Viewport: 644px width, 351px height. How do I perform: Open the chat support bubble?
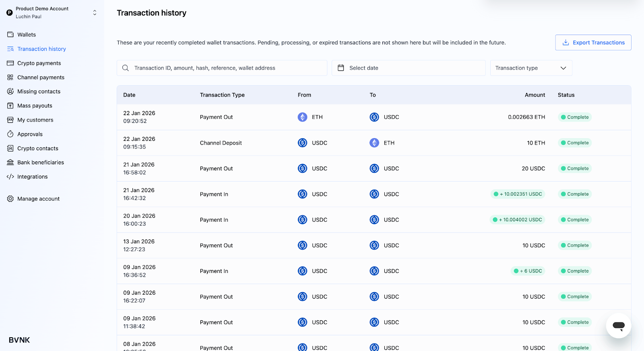coord(618,326)
